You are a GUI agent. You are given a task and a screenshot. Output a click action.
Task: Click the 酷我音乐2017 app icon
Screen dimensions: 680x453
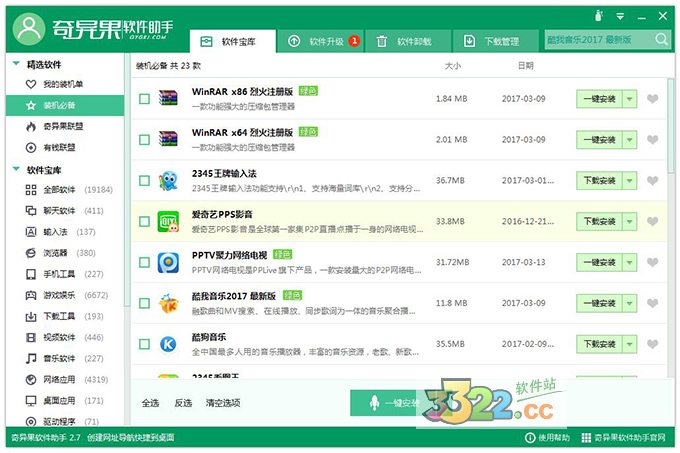168,303
